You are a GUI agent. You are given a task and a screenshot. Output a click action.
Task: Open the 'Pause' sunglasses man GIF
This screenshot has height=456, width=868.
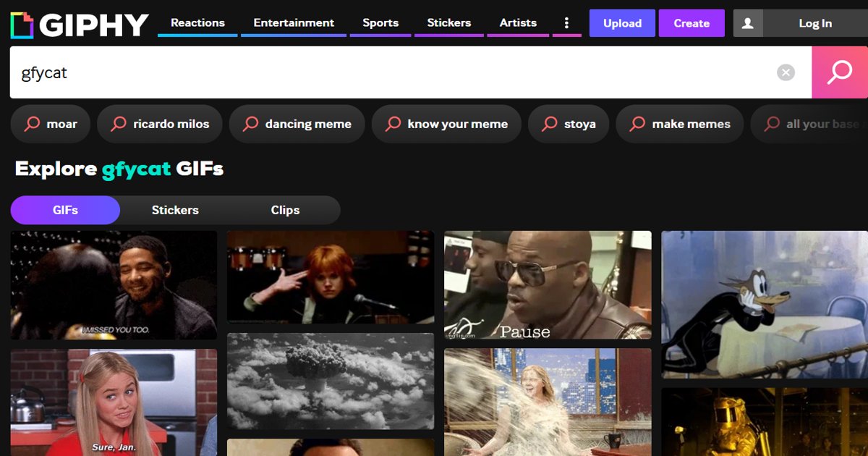click(548, 285)
